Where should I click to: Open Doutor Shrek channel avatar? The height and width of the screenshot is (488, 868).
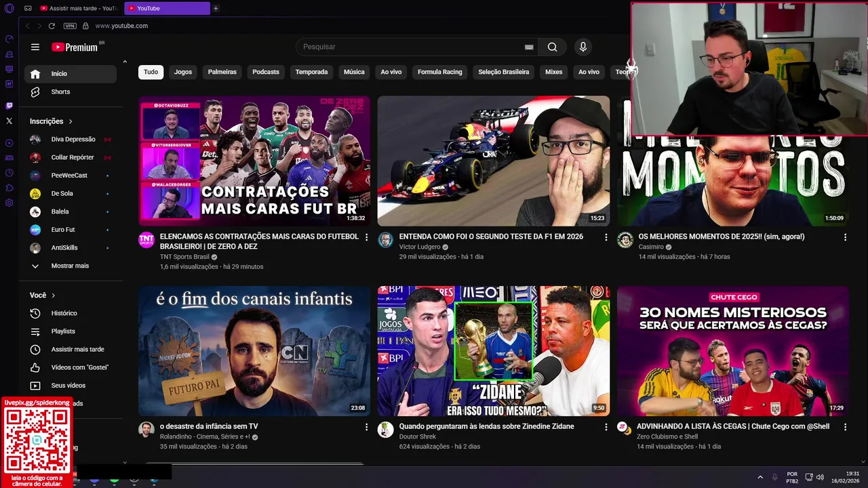pos(386,430)
